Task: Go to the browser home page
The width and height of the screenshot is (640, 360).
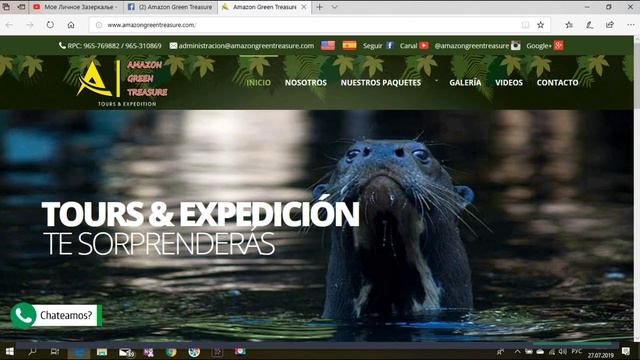Action: pyautogui.click(x=71, y=25)
